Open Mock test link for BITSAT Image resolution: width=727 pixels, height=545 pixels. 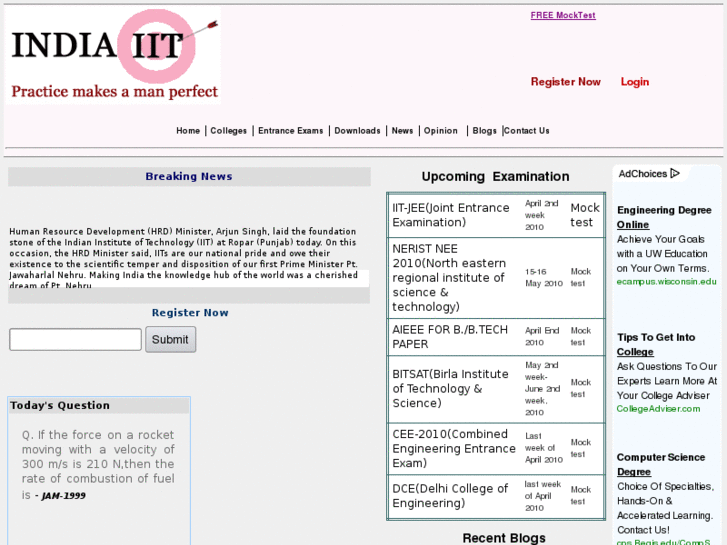click(580, 388)
